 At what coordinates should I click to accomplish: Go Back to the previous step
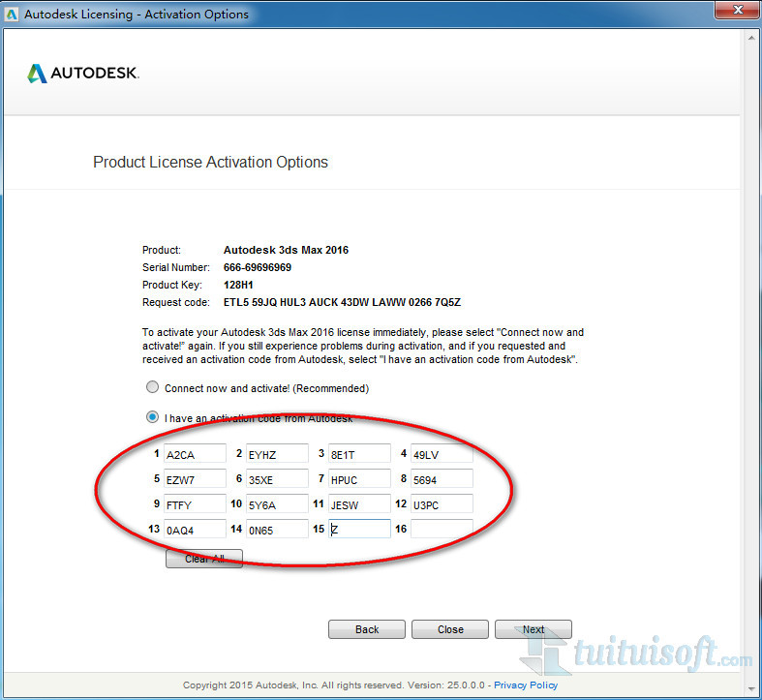click(367, 629)
